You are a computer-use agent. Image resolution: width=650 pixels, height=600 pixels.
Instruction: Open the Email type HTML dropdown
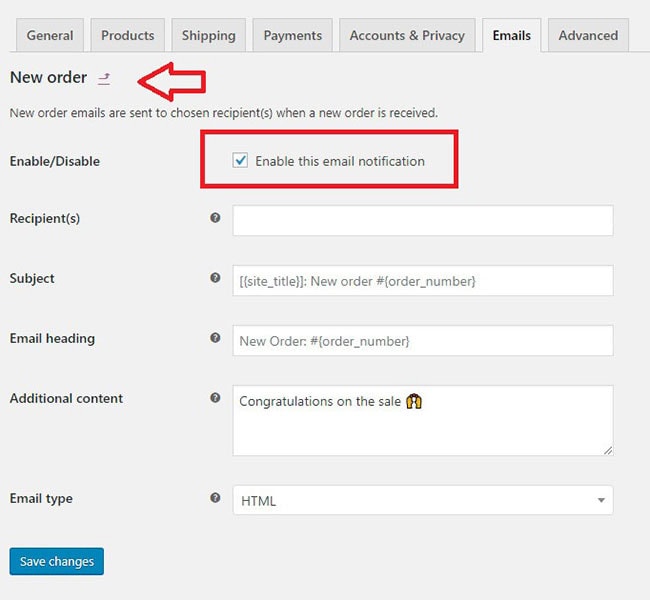click(x=423, y=500)
